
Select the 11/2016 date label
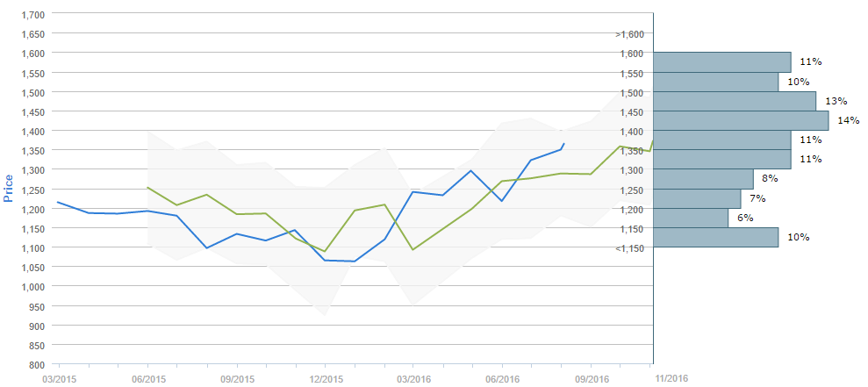point(671,377)
